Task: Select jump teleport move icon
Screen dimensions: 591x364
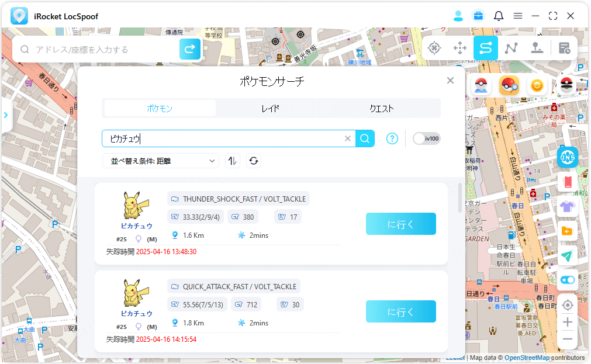Action: (460, 48)
